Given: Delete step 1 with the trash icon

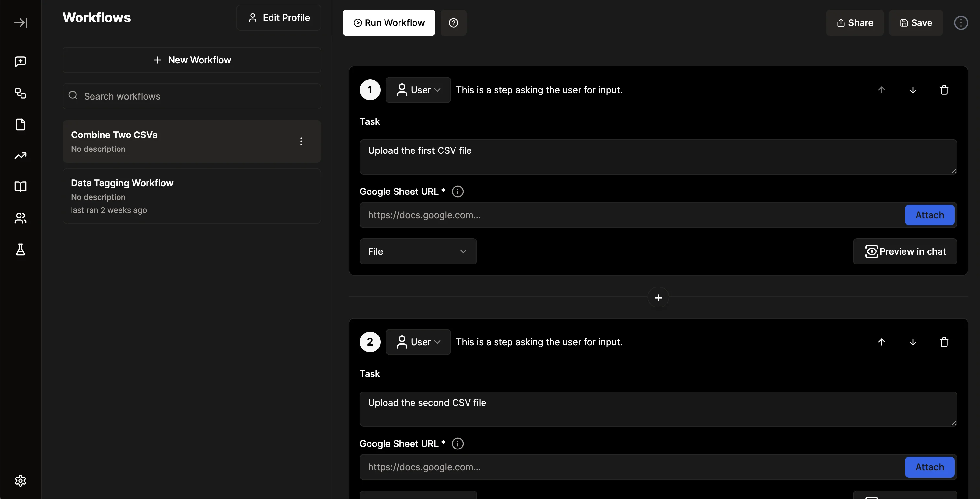Looking at the screenshot, I should coord(944,90).
